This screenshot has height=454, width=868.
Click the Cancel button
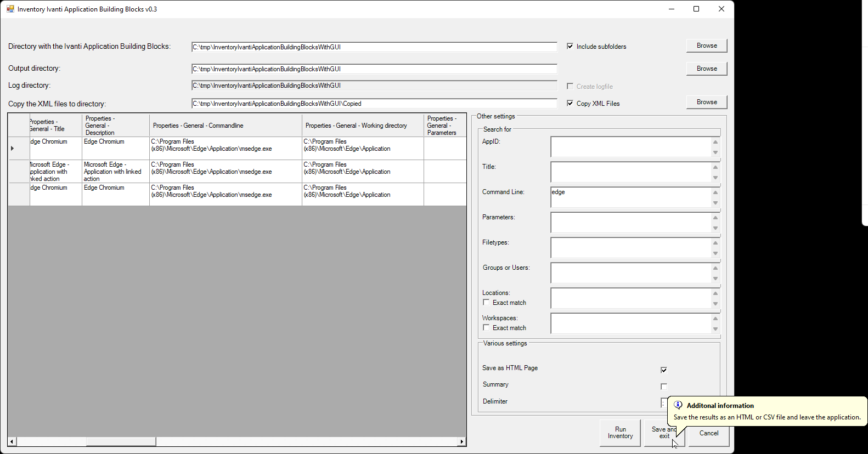tap(708, 433)
